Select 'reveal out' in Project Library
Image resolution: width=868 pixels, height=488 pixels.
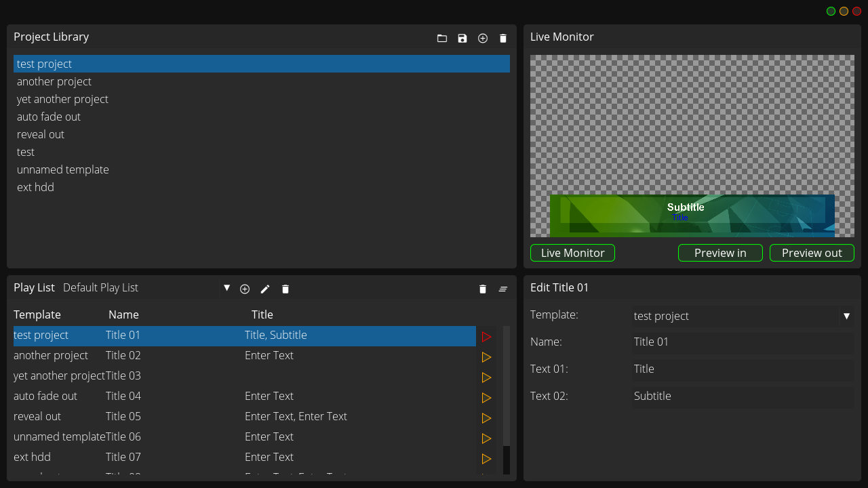262,134
